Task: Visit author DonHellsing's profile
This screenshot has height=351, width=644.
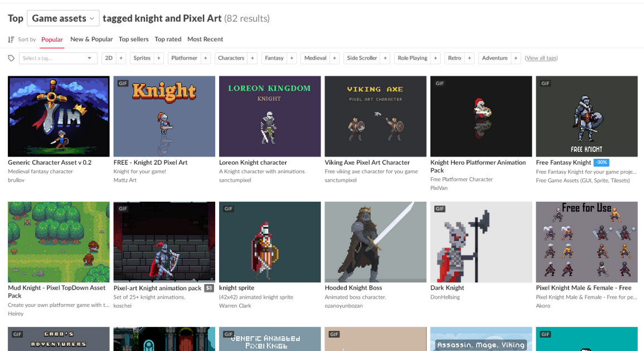Action: click(x=445, y=297)
